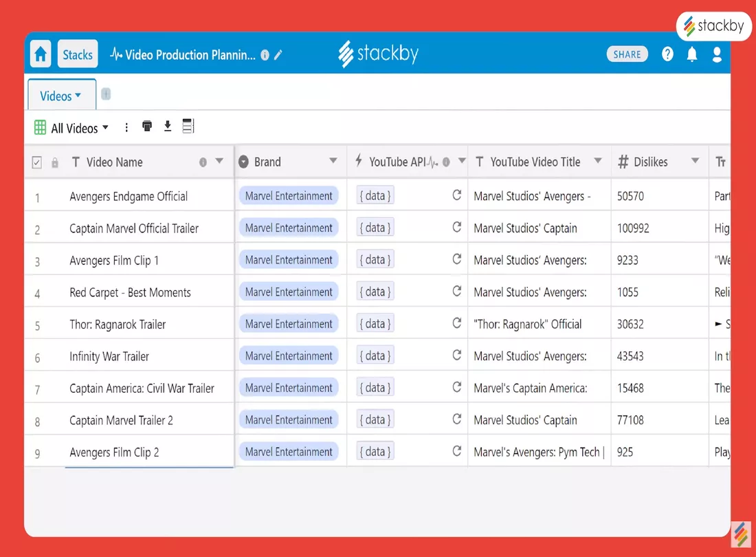Image resolution: width=756 pixels, height=557 pixels.
Task: Select the Avengers Film Clip 2 cell
Action: point(149,452)
